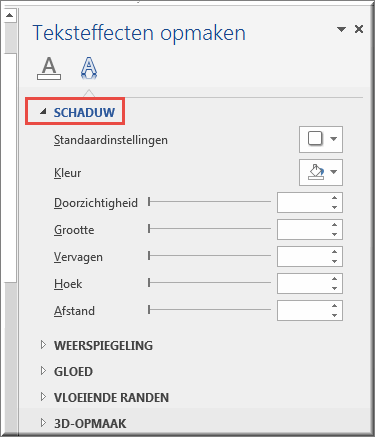
Task: Open the task pane options dropdown arrow
Action: point(341,29)
